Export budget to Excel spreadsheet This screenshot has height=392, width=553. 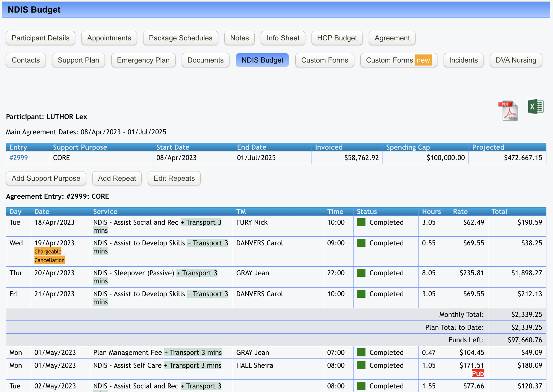(536, 107)
